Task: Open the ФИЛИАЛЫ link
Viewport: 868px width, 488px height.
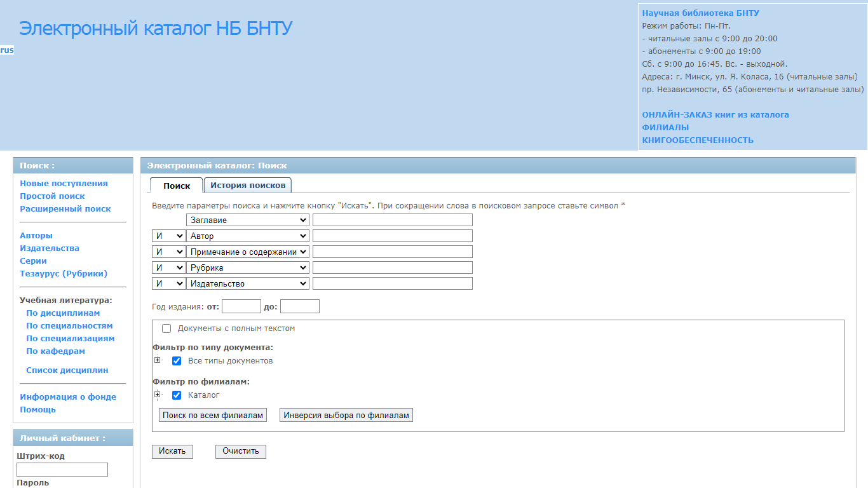Action: pos(665,128)
